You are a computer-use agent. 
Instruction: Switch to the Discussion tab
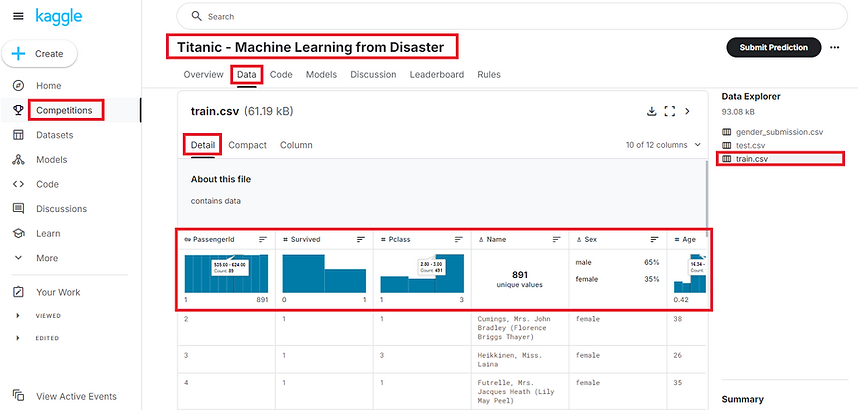coord(373,74)
